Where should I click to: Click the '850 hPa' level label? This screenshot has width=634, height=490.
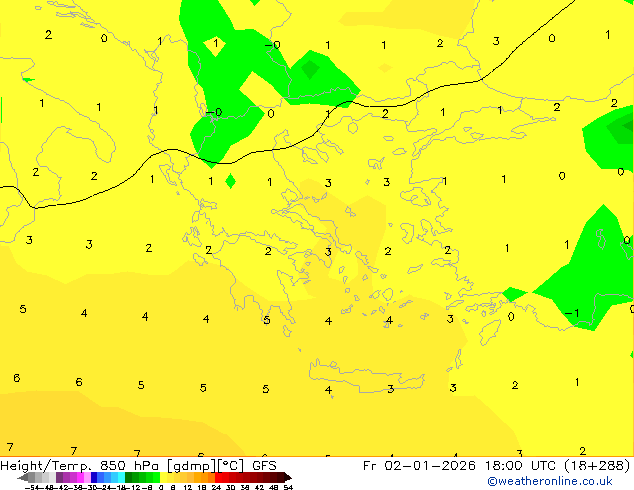[x=129, y=466]
